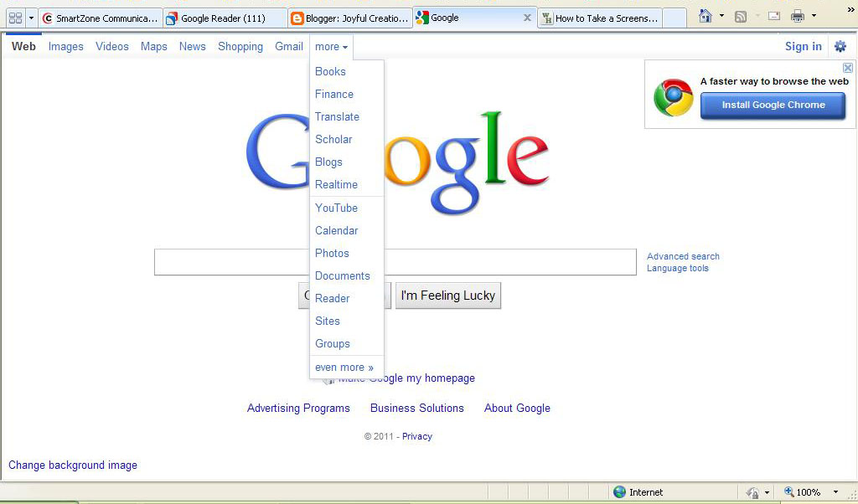
Task: Open Advanced search link
Action: click(683, 256)
